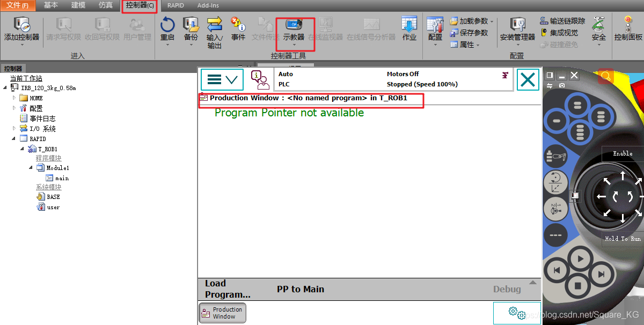
Task: Click the Load Program... button
Action: coord(228,289)
